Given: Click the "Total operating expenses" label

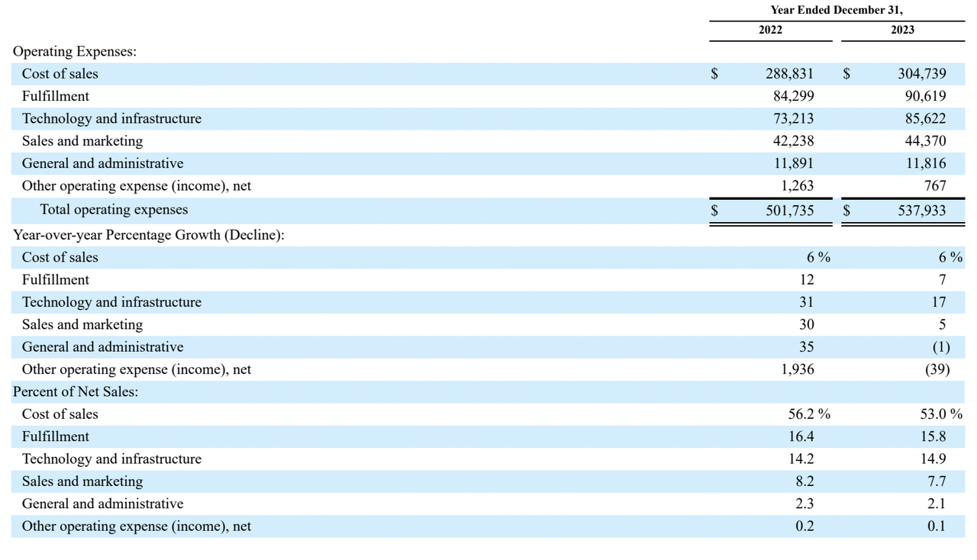Looking at the screenshot, I should click(114, 209).
